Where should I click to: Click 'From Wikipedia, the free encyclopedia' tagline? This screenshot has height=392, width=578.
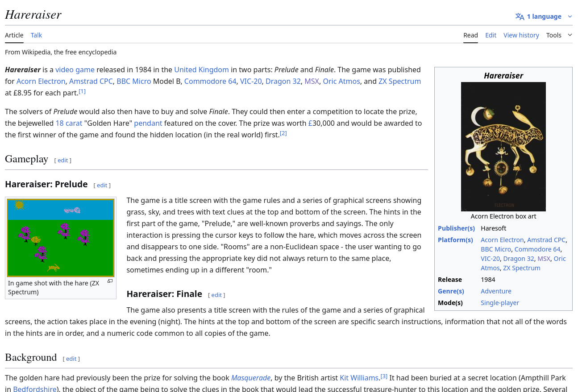[61, 52]
